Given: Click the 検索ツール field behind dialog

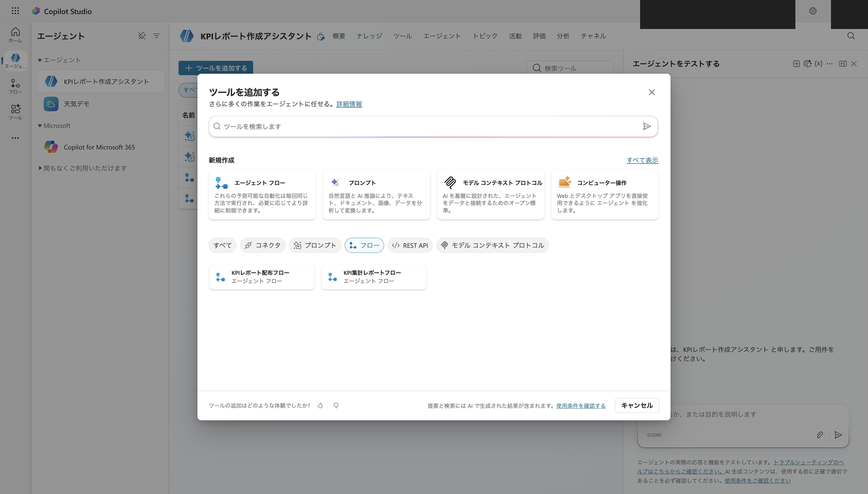Looking at the screenshot, I should 570,68.
